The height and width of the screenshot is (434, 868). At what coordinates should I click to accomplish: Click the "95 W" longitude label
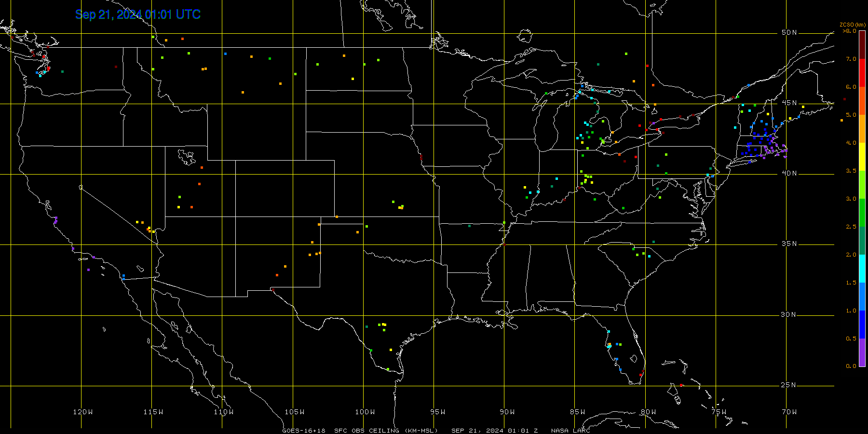[x=437, y=412]
